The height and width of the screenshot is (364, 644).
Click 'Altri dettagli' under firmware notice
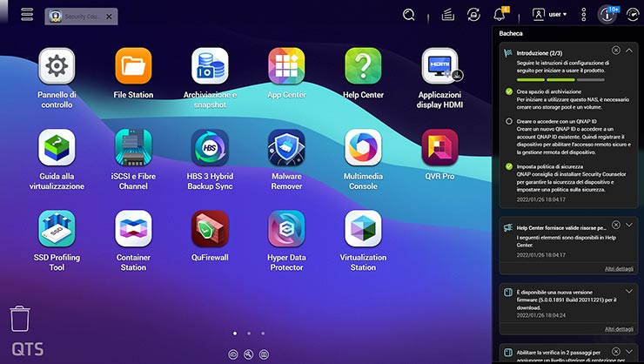click(x=619, y=329)
